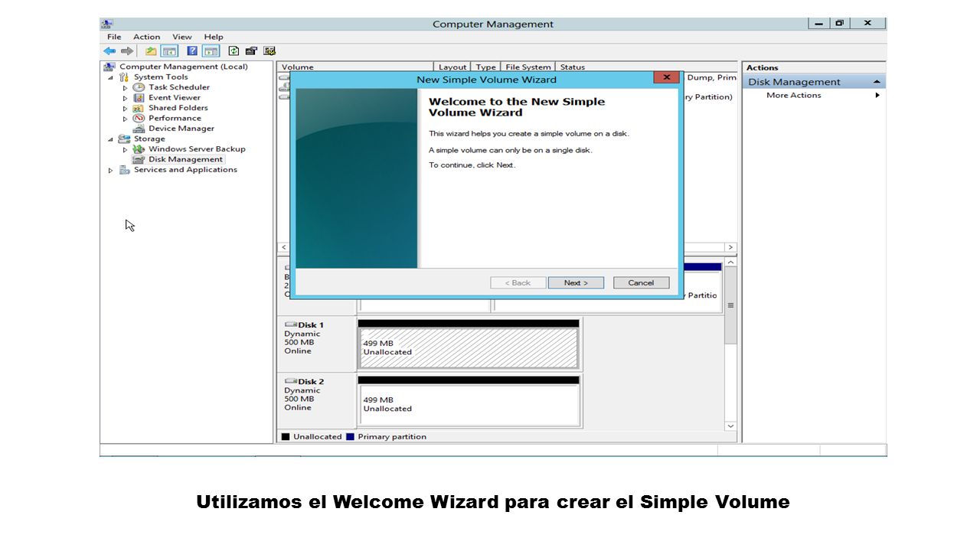Click the Event Viewer icon in tree
Screen dimensions: 980x551
139,98
